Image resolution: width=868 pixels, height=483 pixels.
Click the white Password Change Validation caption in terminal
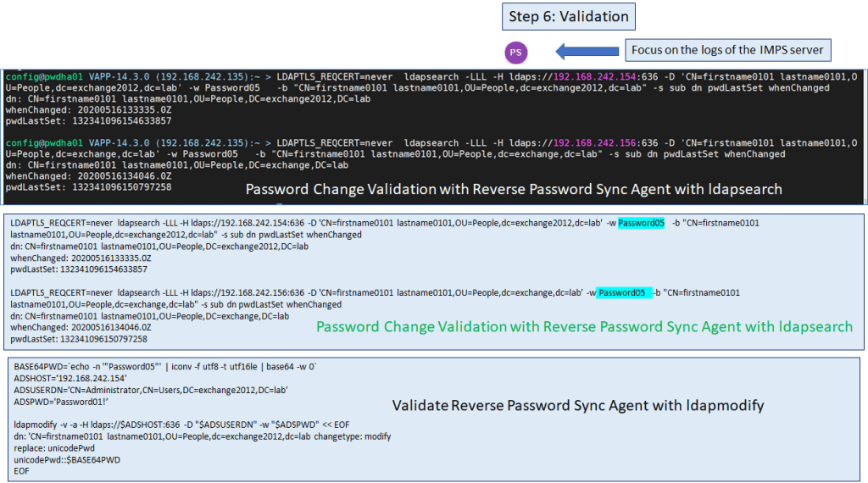click(514, 189)
